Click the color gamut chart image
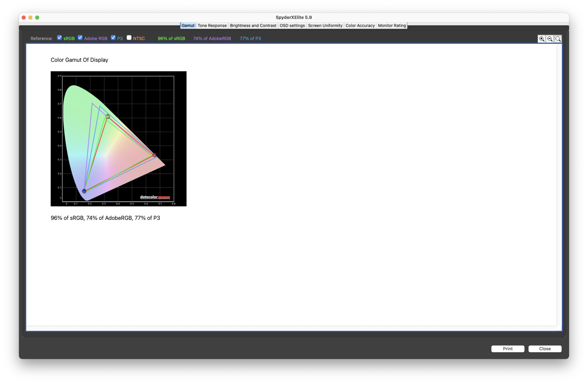The image size is (588, 384). click(119, 139)
